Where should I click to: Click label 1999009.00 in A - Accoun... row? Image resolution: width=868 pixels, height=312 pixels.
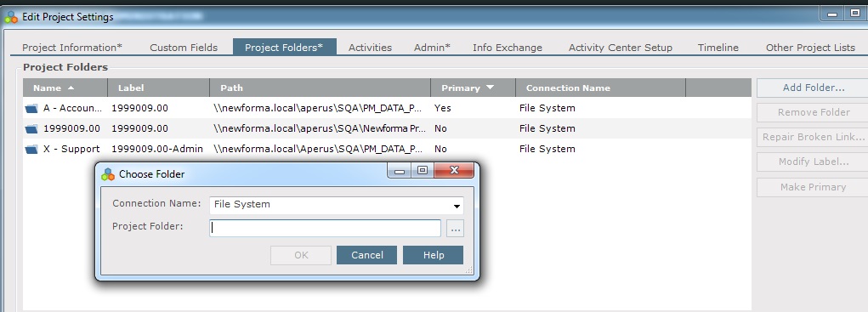pos(139,109)
